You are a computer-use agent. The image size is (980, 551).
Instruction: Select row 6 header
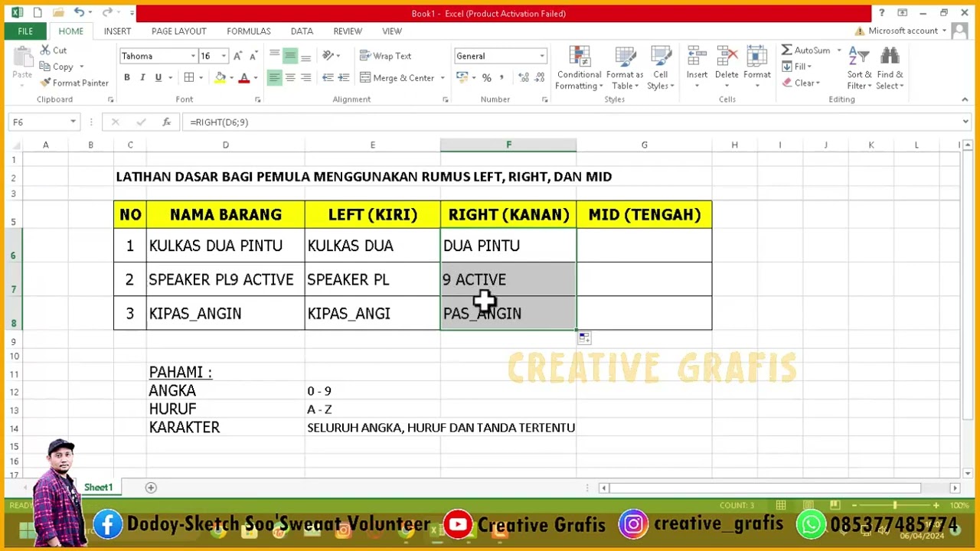pyautogui.click(x=13, y=246)
